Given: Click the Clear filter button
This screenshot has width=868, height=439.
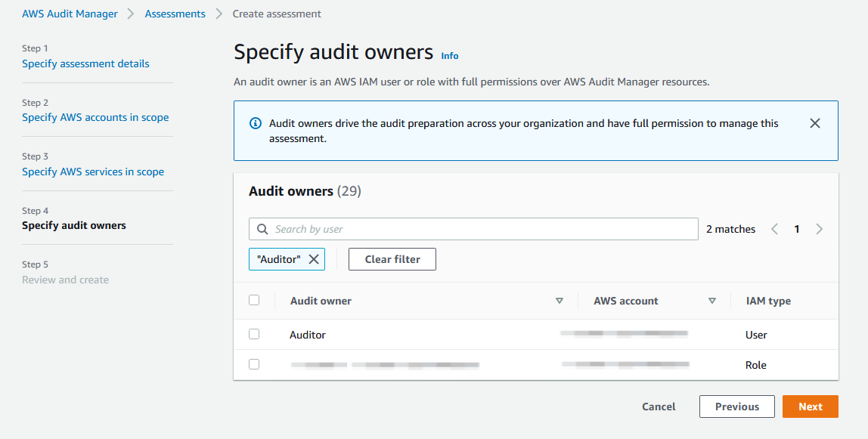Looking at the screenshot, I should coord(392,259).
